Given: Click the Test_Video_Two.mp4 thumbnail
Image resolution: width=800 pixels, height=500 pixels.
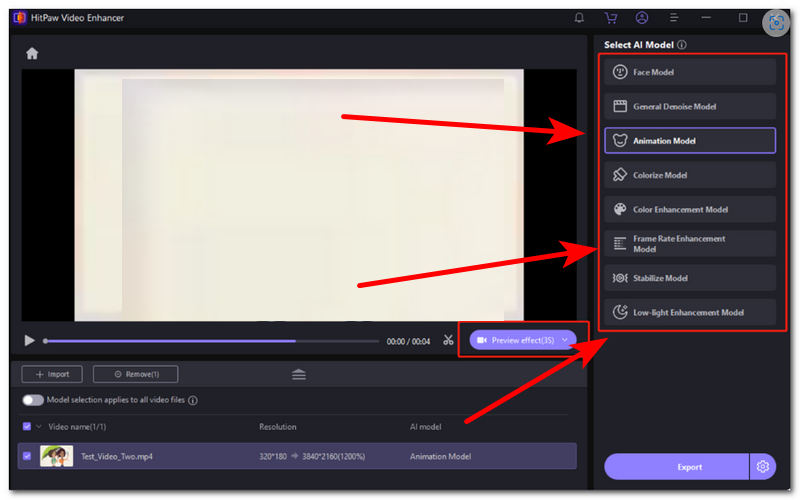Looking at the screenshot, I should coord(57,456).
